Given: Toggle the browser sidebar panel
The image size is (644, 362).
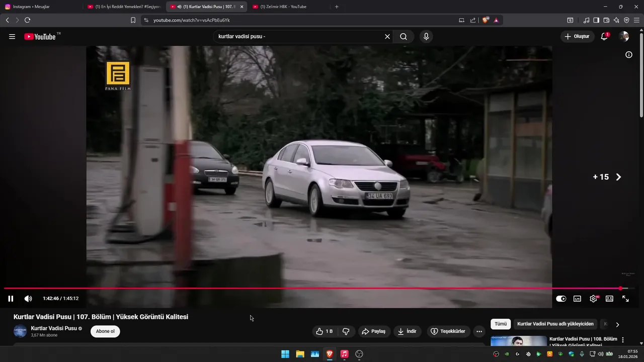Looking at the screenshot, I should click(596, 20).
